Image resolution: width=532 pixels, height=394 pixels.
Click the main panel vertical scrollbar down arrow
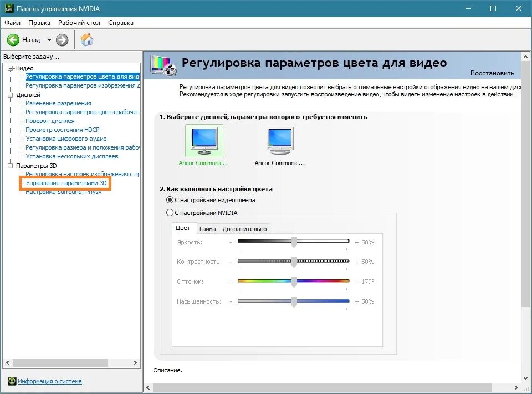pos(525,378)
